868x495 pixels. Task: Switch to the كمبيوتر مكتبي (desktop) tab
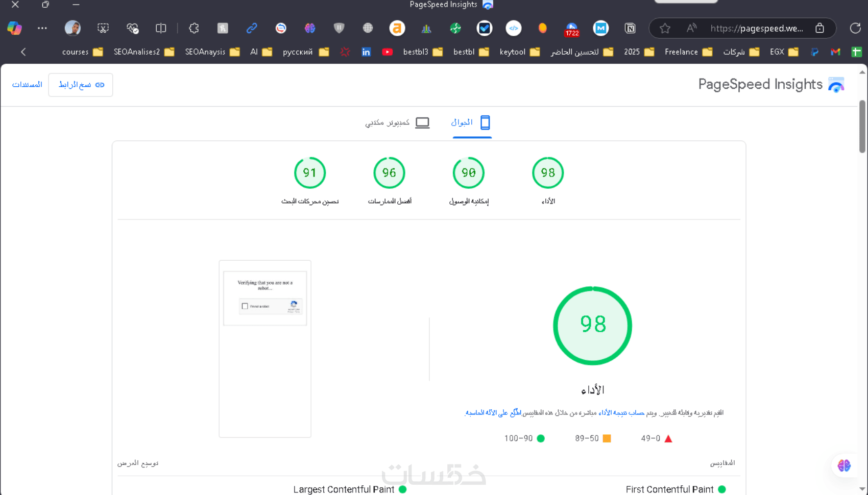coord(398,122)
